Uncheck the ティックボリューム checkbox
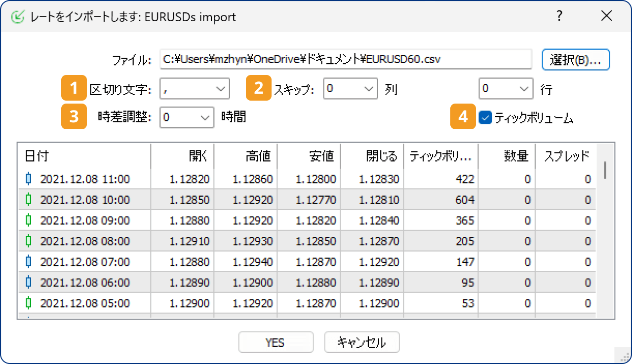 pyautogui.click(x=485, y=118)
